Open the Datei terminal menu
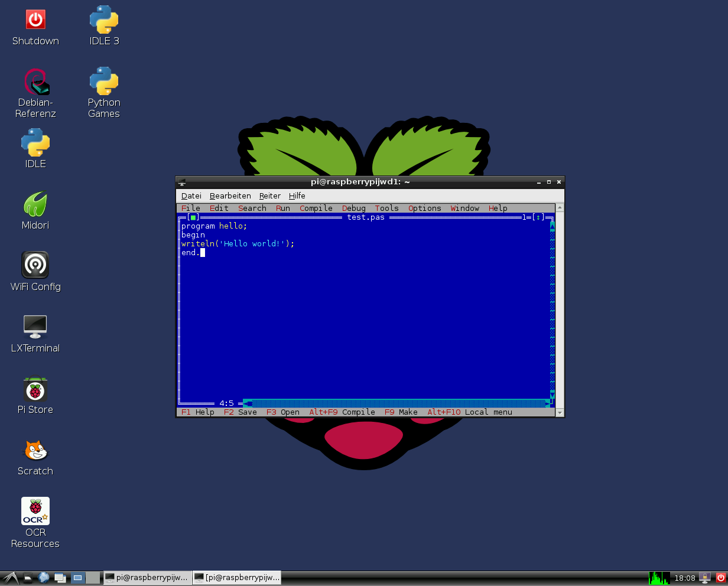The width and height of the screenshot is (728, 586). coord(191,196)
